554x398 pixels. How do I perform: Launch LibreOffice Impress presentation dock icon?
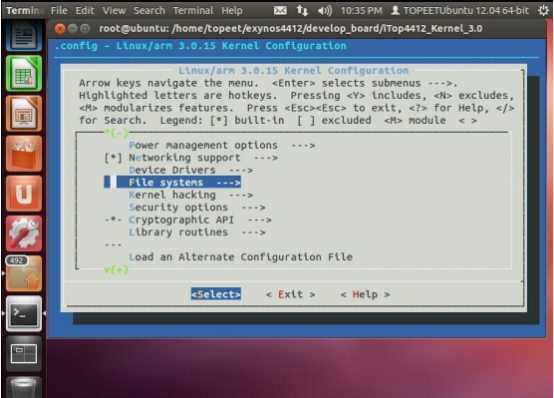[x=24, y=113]
